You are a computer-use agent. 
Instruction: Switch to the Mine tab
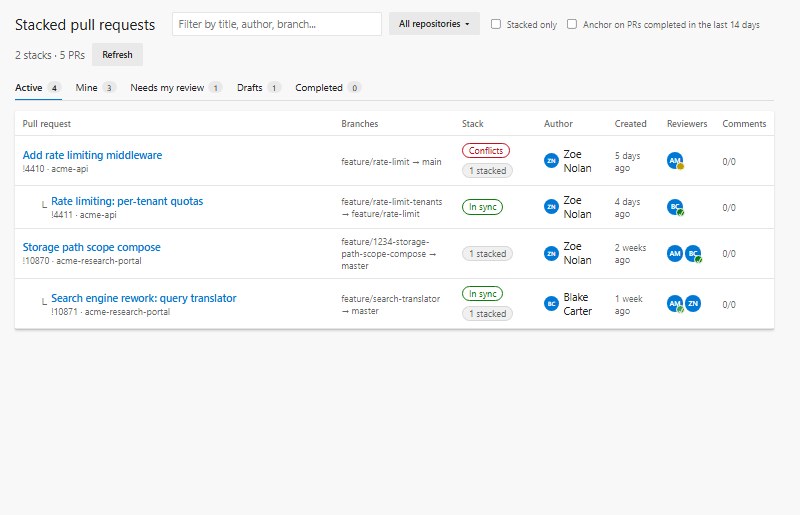click(95, 88)
